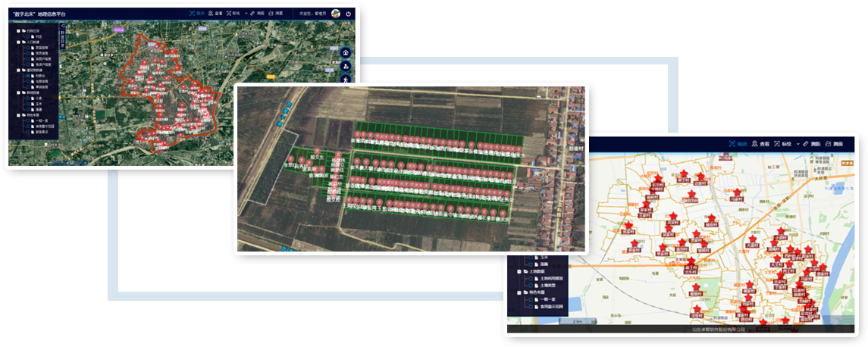The height and width of the screenshot is (347, 868).
Task: Select the 测距 ruler tool in satellite map window
Action: (x=256, y=13)
